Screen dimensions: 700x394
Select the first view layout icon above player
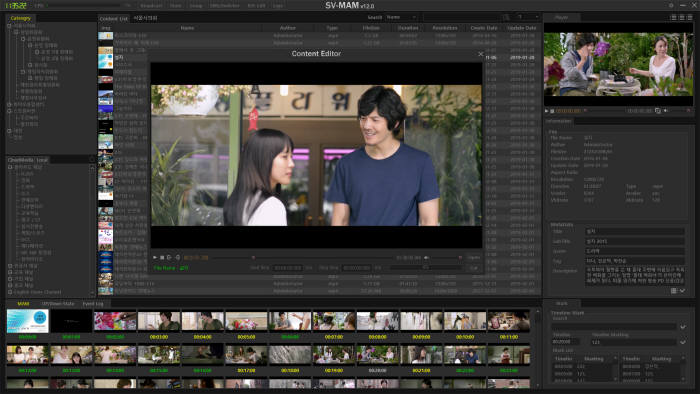point(673,17)
